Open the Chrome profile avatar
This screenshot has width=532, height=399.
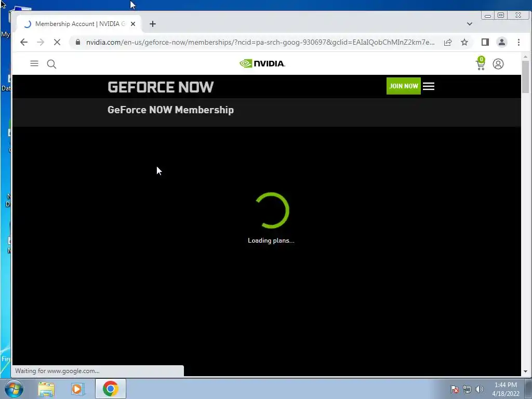click(x=502, y=42)
